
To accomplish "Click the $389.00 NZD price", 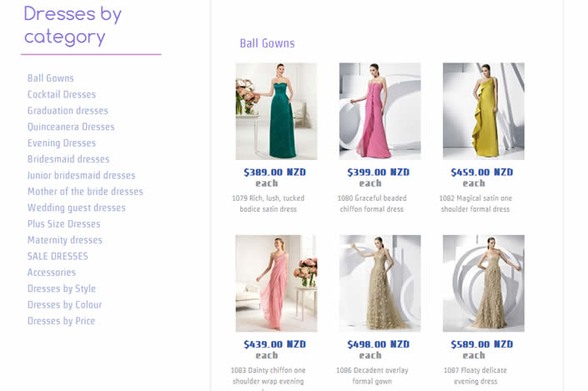I will tap(275, 173).
